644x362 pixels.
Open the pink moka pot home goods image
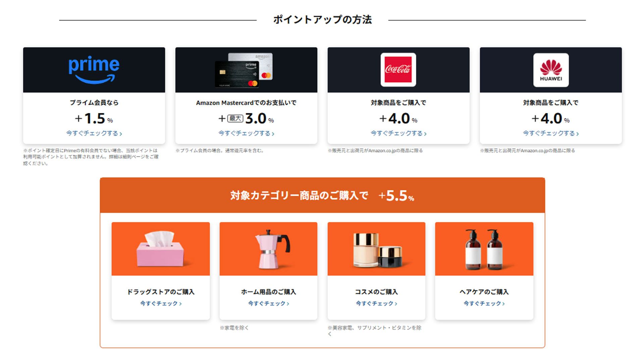click(x=268, y=249)
